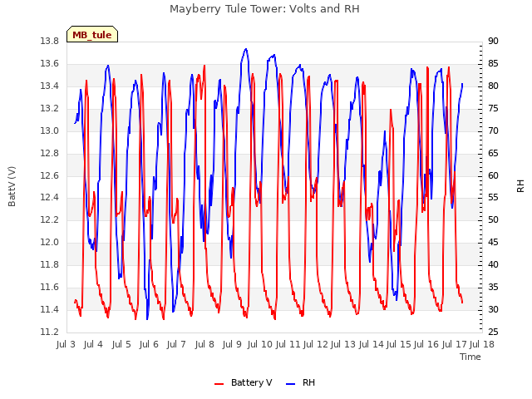Click the highest blue RH peak on Jul 9
Screen dimensions: 532x399
[x=246, y=49]
